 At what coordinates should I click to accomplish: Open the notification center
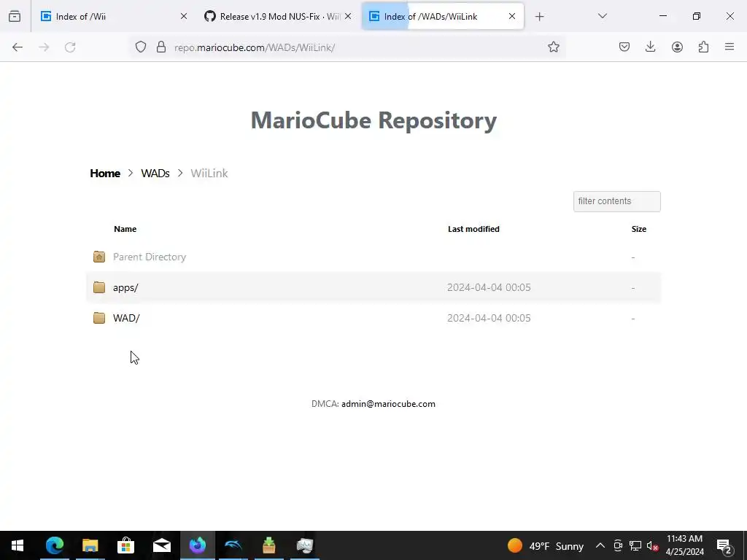724,545
